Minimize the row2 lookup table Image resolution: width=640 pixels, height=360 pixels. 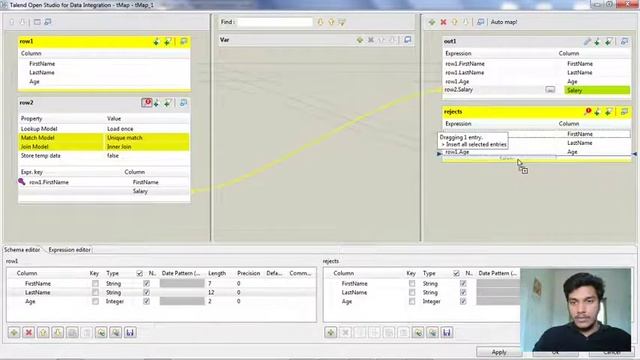pyautogui.click(x=183, y=103)
